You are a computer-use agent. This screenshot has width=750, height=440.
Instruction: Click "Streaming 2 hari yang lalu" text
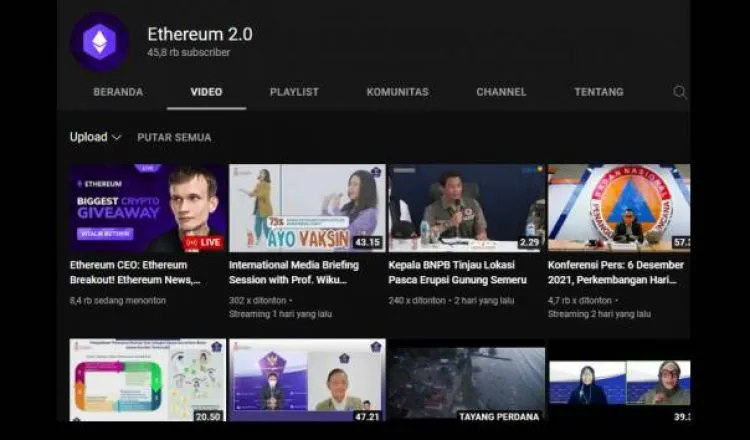click(599, 314)
